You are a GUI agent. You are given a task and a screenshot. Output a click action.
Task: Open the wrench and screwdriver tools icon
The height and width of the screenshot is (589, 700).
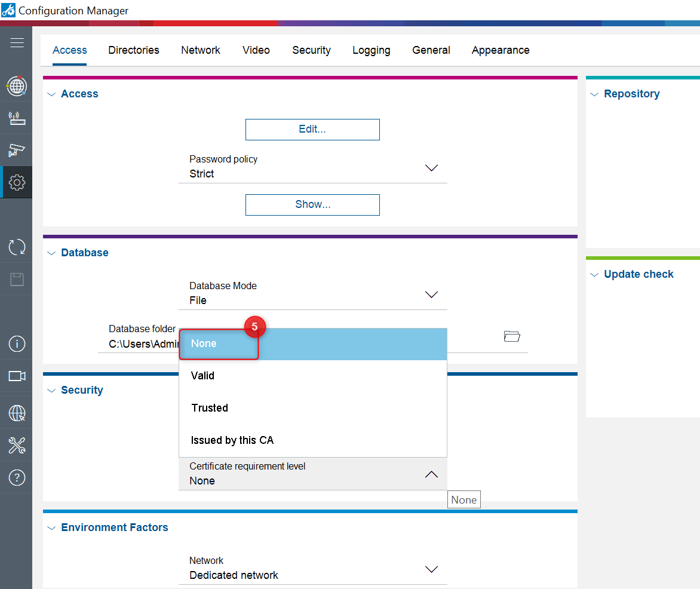pyautogui.click(x=16, y=445)
